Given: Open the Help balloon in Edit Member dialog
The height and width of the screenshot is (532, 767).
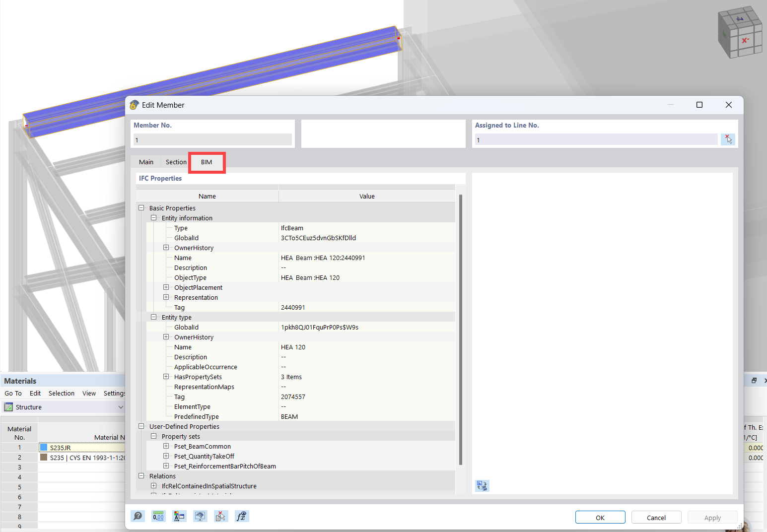Looking at the screenshot, I should (138, 516).
